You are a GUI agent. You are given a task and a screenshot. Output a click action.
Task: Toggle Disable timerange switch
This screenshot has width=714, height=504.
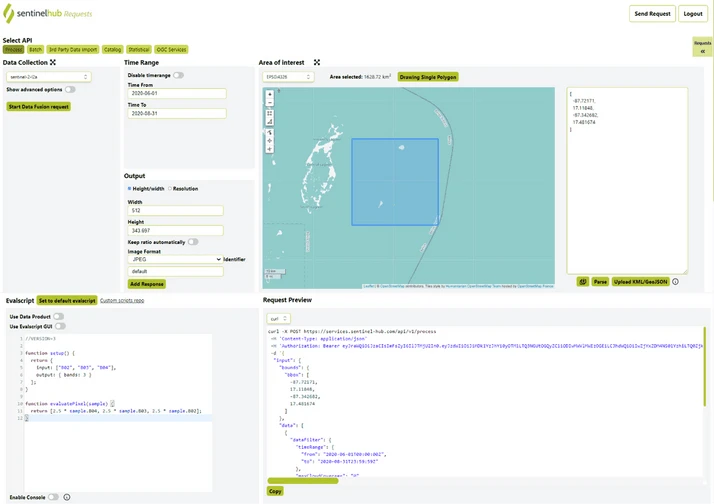point(178,75)
